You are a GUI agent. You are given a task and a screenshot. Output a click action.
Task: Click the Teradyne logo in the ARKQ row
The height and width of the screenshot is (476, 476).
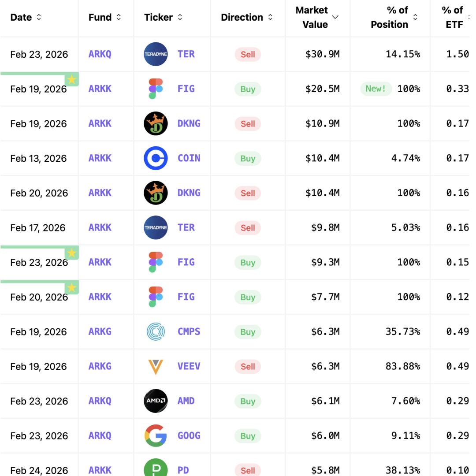pos(156,54)
